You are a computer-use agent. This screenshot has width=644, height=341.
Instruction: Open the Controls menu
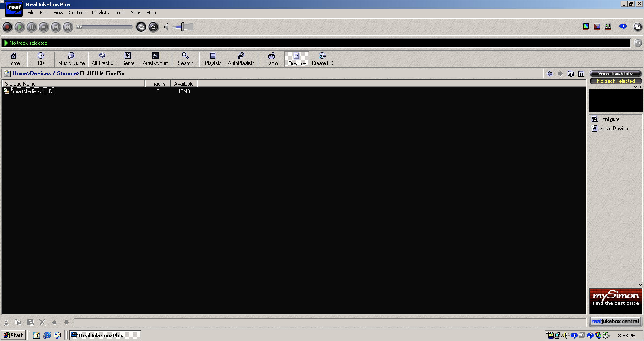(77, 13)
